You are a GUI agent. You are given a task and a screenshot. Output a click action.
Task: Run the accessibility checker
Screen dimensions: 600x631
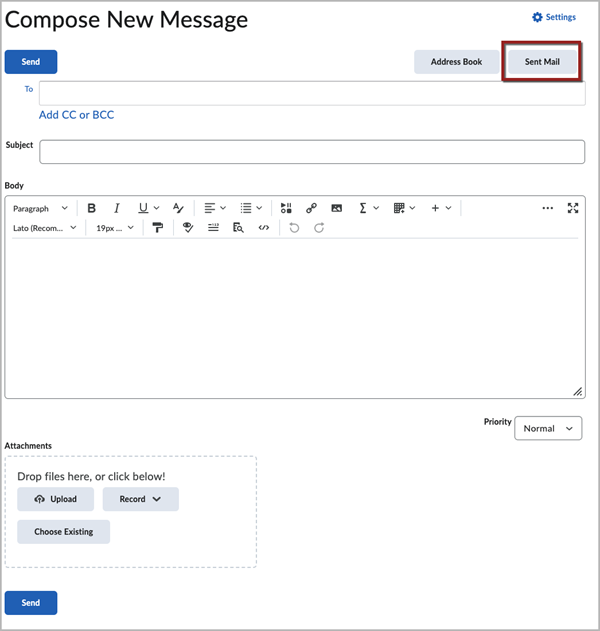coord(188,228)
